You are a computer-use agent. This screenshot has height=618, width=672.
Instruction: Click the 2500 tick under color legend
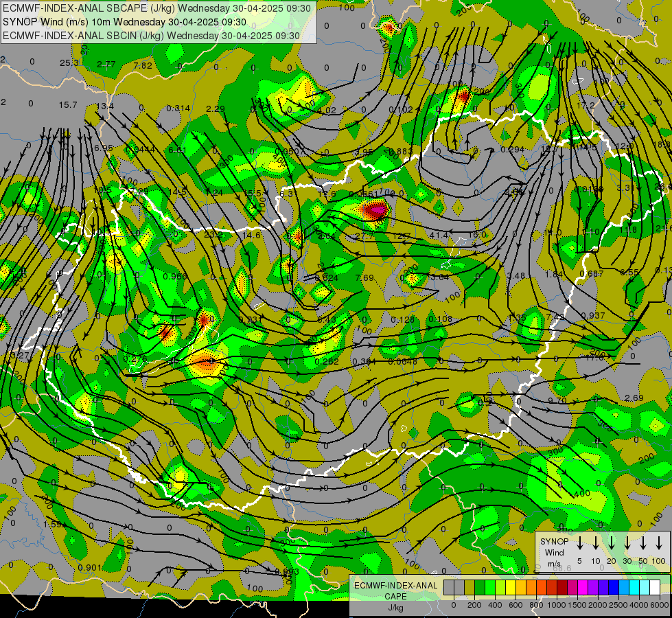pos(618,605)
